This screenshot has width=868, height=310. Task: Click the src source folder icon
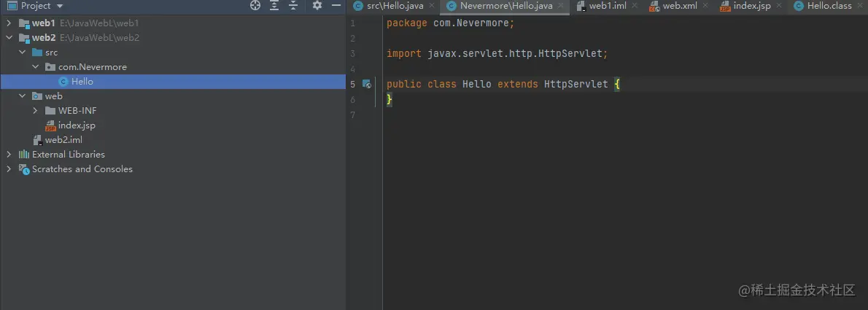(x=37, y=52)
